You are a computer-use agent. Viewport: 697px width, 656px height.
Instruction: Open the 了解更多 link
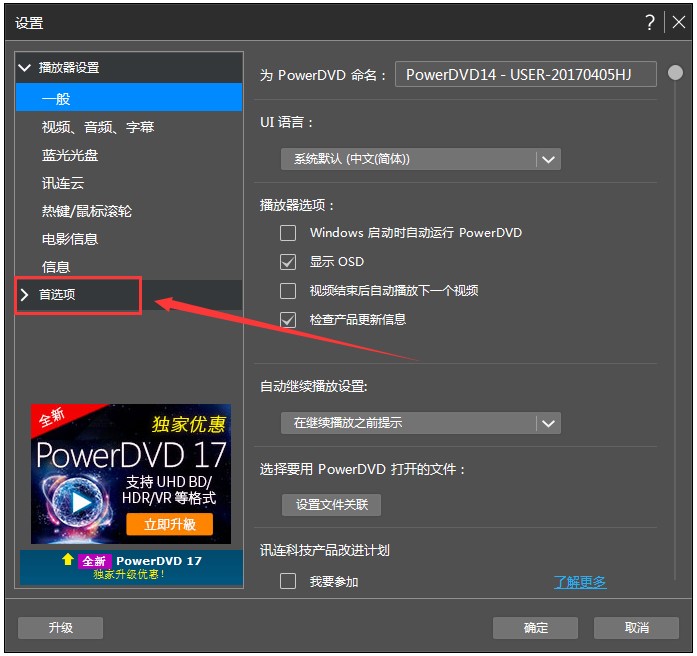tap(580, 581)
